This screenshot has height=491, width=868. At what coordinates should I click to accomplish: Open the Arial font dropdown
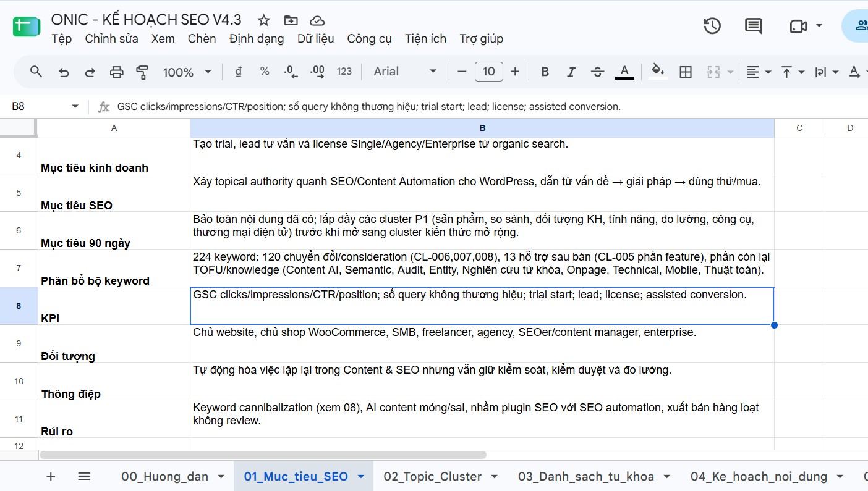tap(405, 72)
